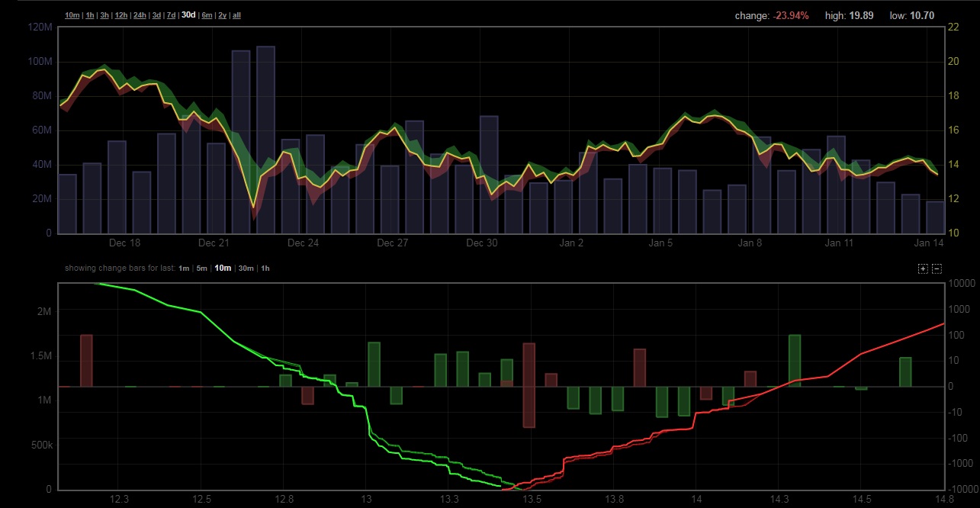980x508 pixels.
Task: Set change bars to last 5m
Action: click(201, 268)
